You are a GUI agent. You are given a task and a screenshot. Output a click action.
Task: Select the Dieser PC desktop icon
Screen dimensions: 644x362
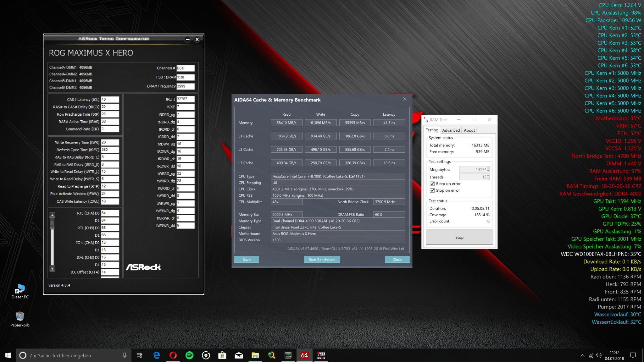(x=20, y=291)
